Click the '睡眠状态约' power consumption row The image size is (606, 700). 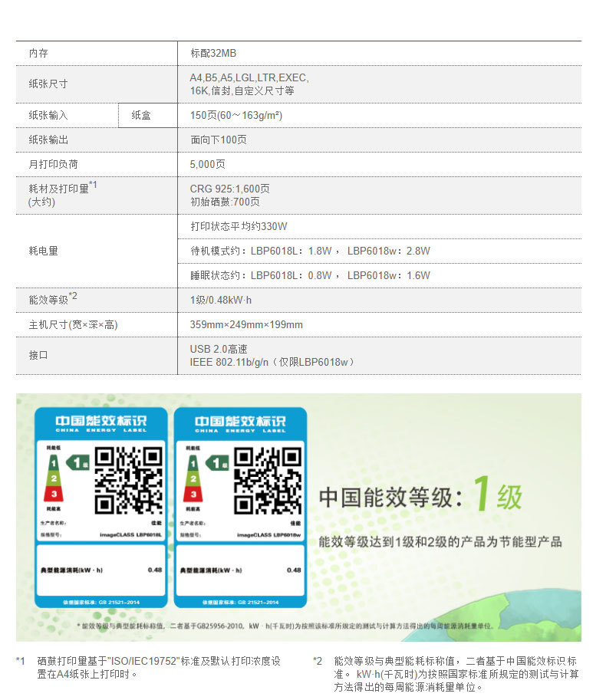pos(379,275)
